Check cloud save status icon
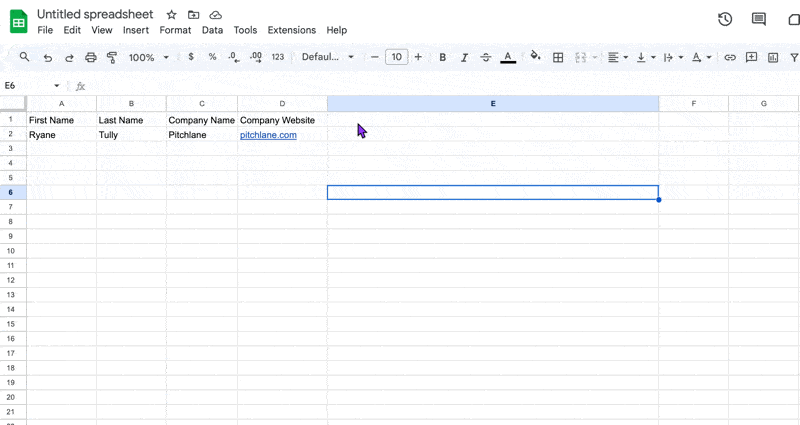800x425 pixels. tap(215, 15)
